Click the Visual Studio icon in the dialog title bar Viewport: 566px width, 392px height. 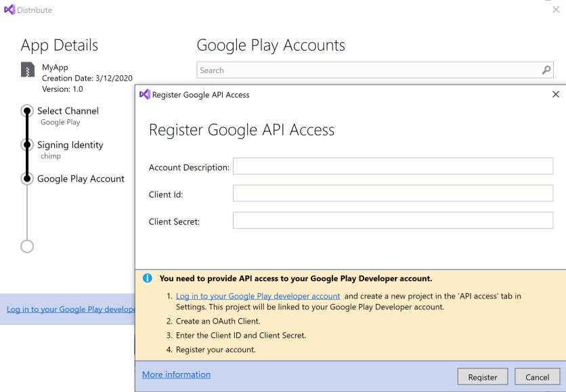pyautogui.click(x=144, y=94)
